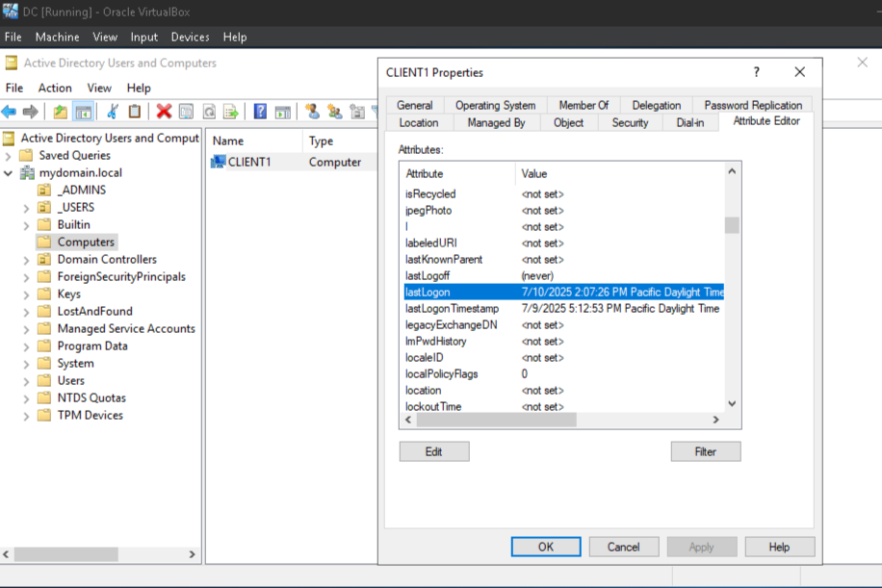The image size is (882, 588).
Task: Switch to the Security tab
Action: [x=630, y=122]
